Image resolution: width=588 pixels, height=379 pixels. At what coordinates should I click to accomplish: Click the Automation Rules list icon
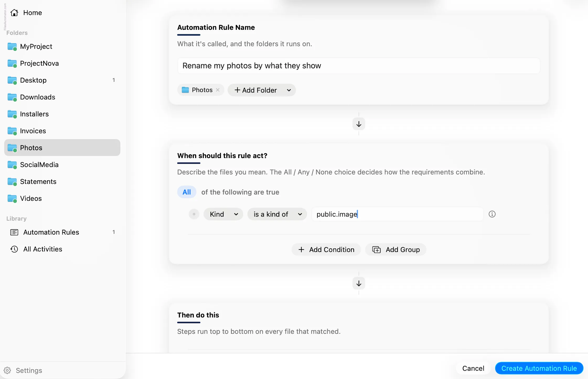click(x=14, y=232)
